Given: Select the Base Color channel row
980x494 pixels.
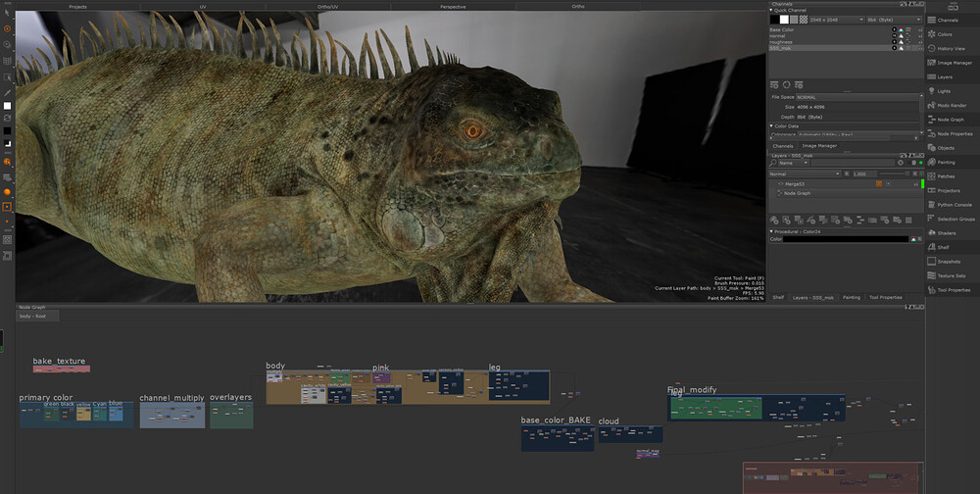Looking at the screenshot, I should pos(845,30).
